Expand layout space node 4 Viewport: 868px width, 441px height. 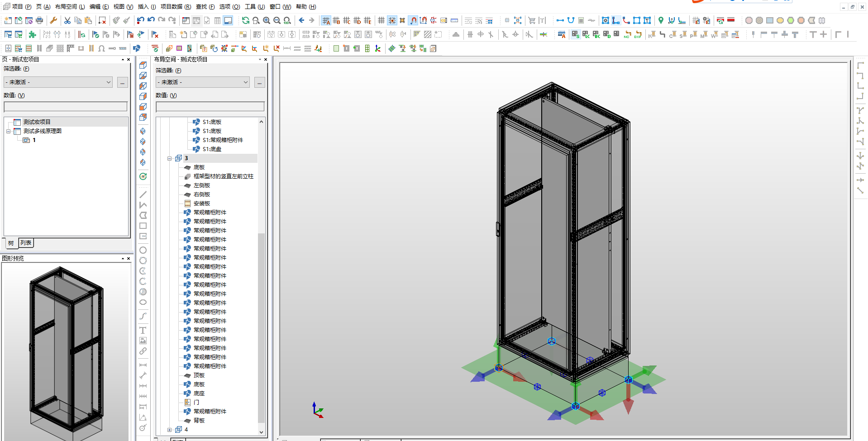pos(170,430)
